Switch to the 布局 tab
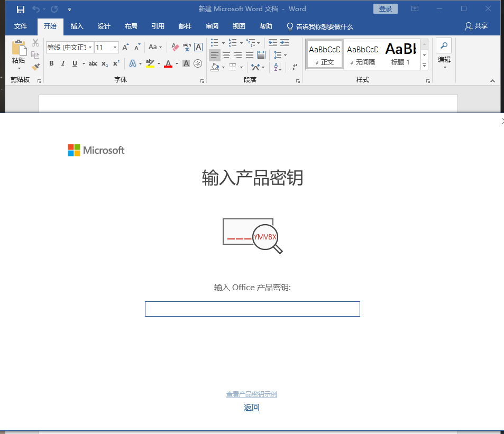This screenshot has width=504, height=434. click(131, 26)
